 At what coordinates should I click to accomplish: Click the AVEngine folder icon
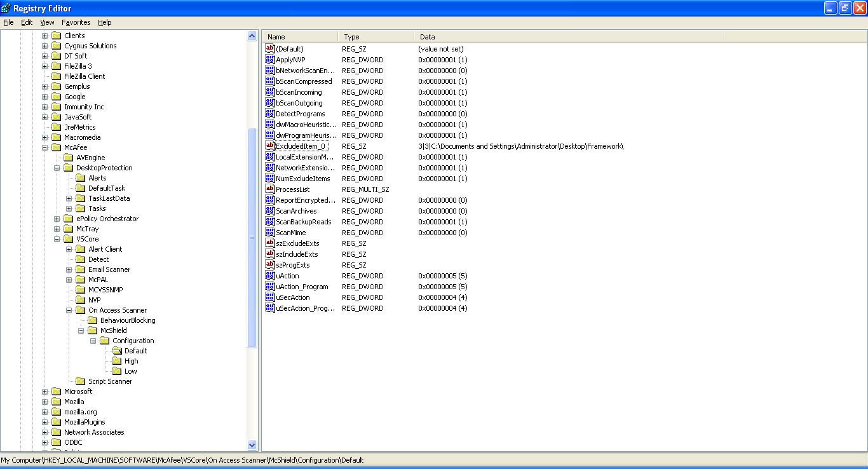(68, 158)
